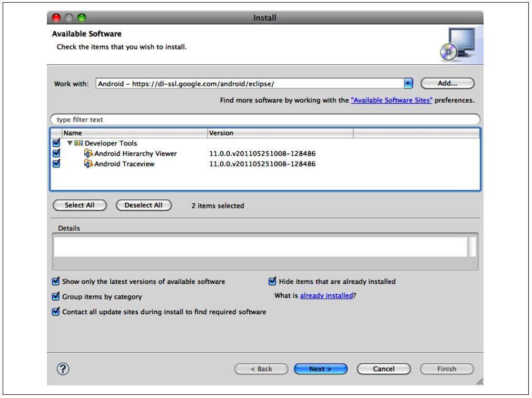532x398 pixels.
Task: Click the Add... button
Action: 447,83
